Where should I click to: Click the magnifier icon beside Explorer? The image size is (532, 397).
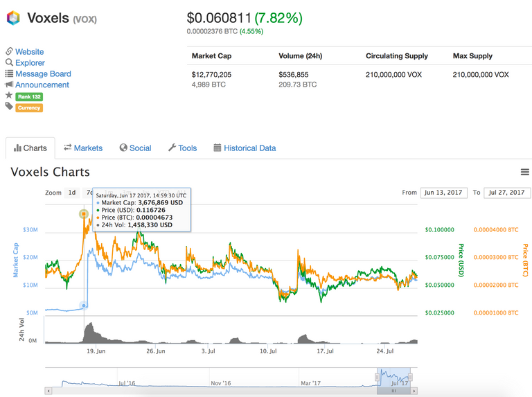tap(9, 62)
